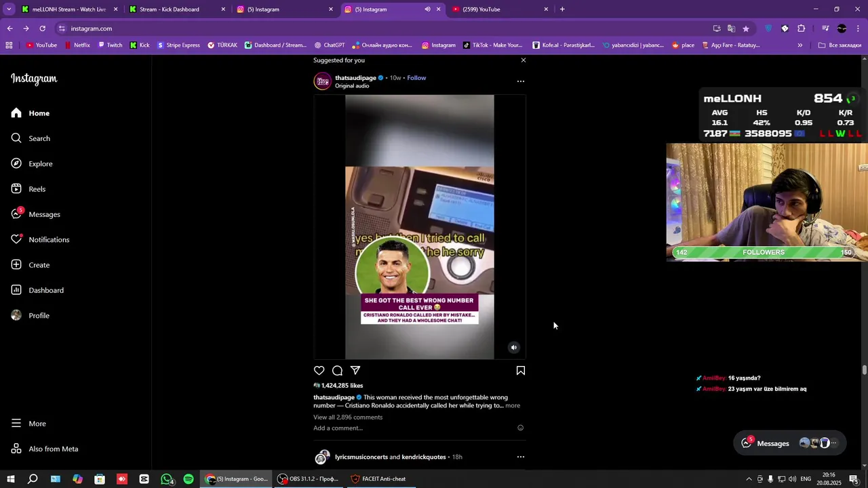Open WhatsApp from taskbar
The width and height of the screenshot is (868, 488).
[167, 479]
